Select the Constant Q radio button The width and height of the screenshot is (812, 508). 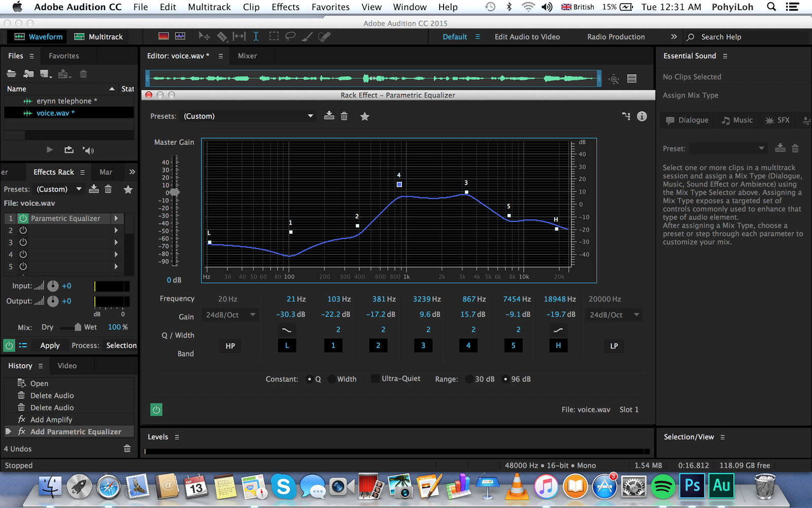pyautogui.click(x=310, y=379)
